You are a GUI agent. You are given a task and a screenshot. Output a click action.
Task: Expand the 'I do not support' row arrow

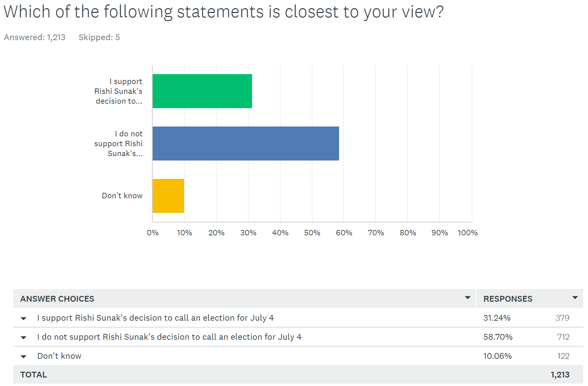click(23, 338)
